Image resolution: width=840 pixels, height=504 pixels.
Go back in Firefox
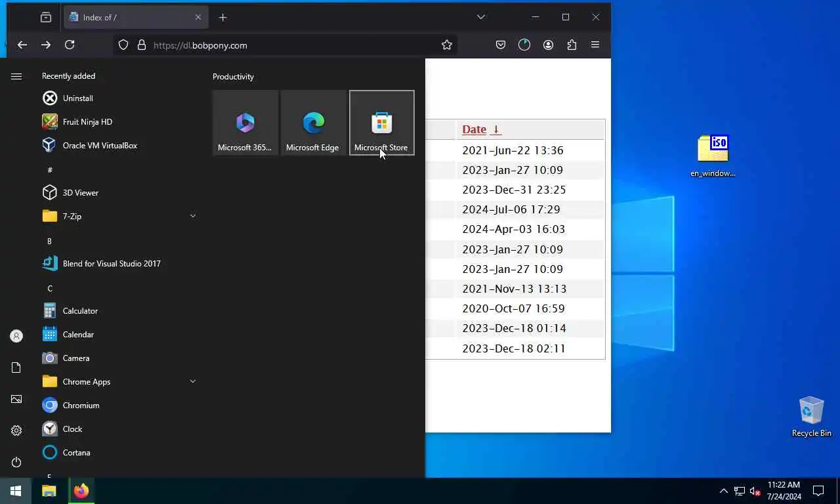tap(22, 45)
